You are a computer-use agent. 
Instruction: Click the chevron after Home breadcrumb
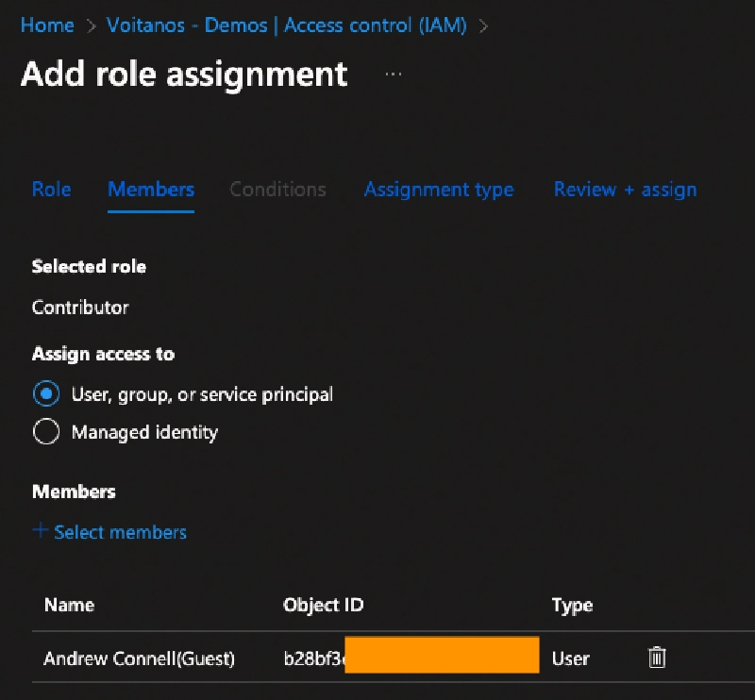tap(88, 25)
